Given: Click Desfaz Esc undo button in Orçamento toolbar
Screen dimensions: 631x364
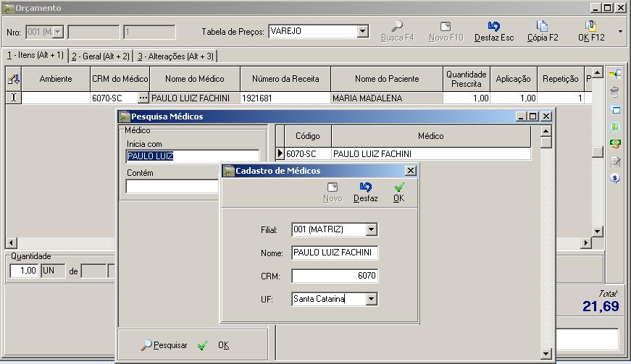Looking at the screenshot, I should [x=494, y=32].
